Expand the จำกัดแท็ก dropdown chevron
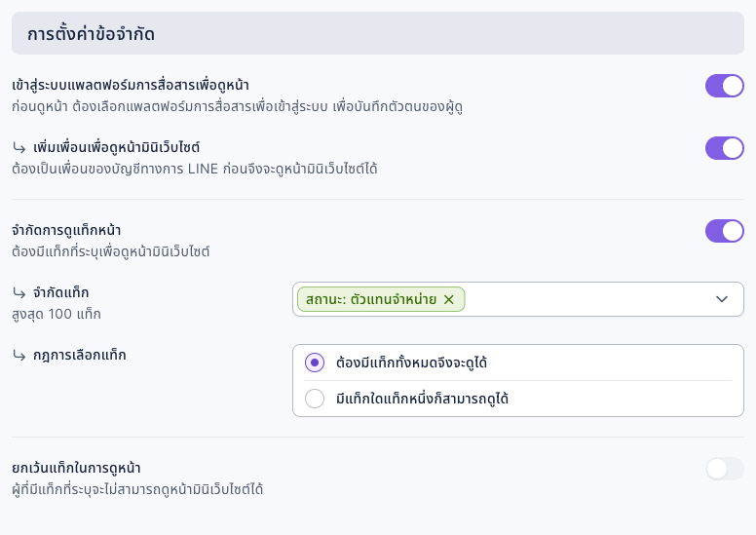Image resolution: width=756 pixels, height=535 pixels. [721, 299]
